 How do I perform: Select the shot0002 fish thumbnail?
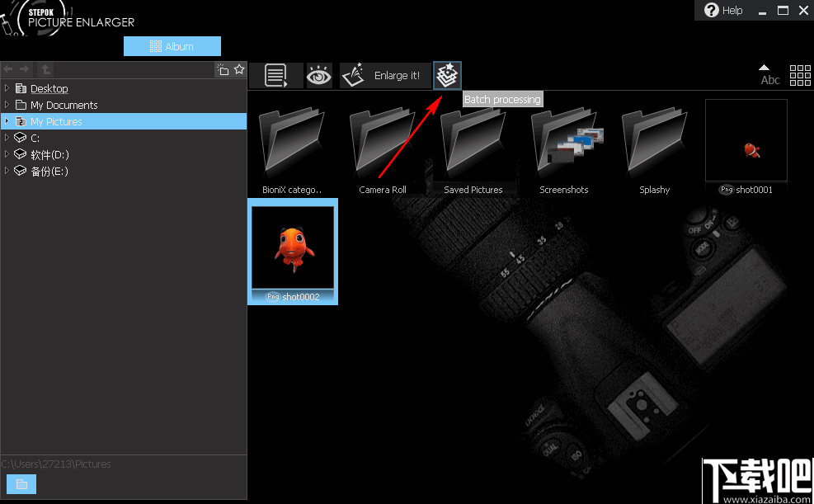coord(293,252)
